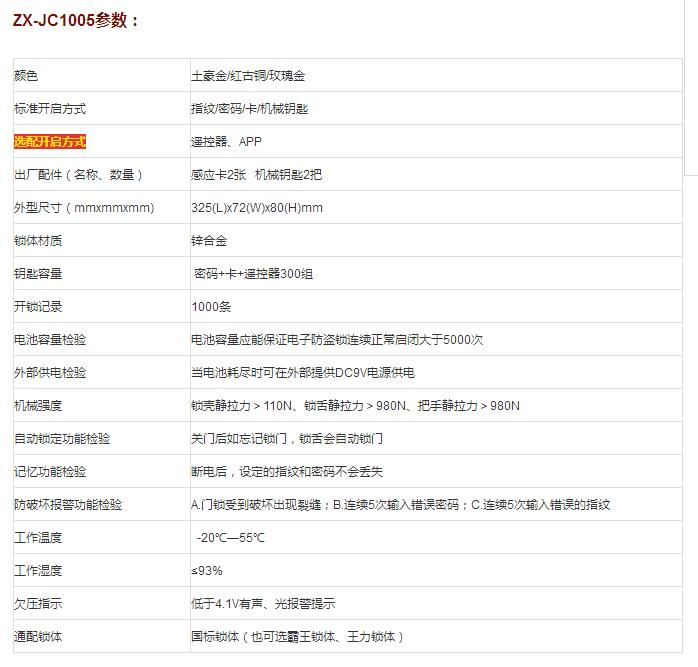Select the highlighted 选配开启方式 label
Image resolution: width=698 pixels, height=667 pixels.
coord(50,142)
